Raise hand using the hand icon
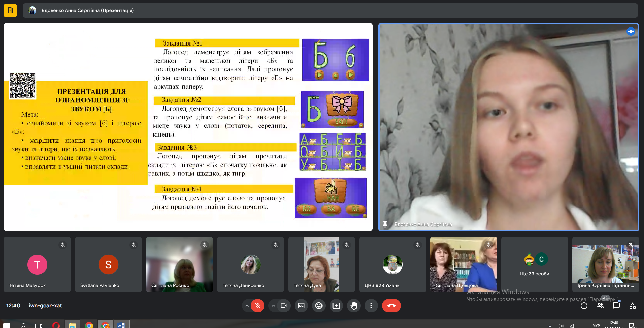The height and width of the screenshot is (328, 644). point(354,306)
